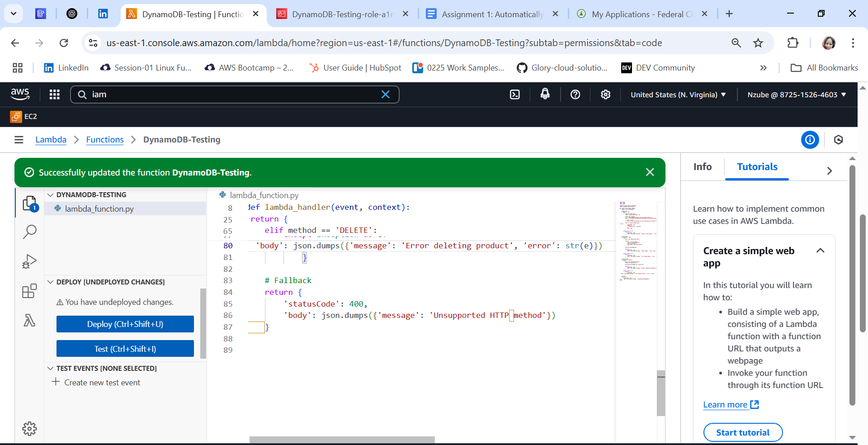Open browser apps grid in bookmarks bar
868x445 pixels.
click(x=18, y=68)
